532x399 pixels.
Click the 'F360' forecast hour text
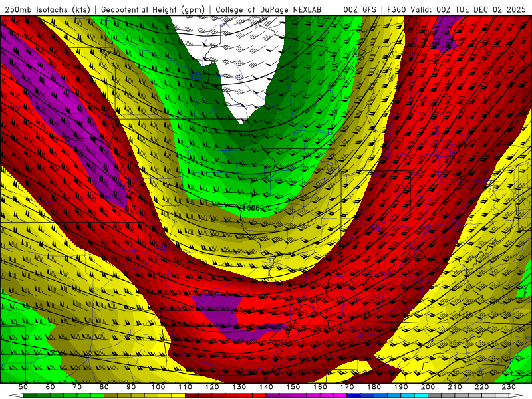coord(396,10)
